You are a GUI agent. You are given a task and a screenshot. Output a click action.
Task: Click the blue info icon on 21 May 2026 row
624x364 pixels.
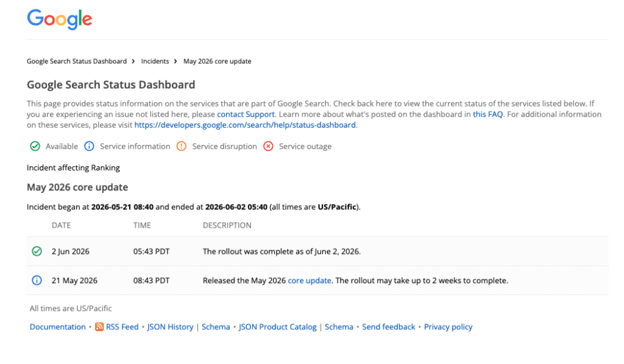coord(37,280)
